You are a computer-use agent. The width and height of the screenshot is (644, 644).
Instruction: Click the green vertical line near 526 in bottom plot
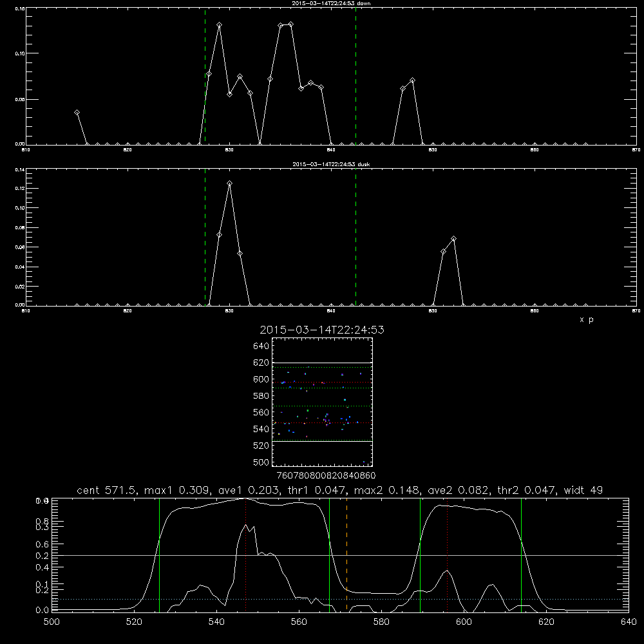tap(159, 554)
